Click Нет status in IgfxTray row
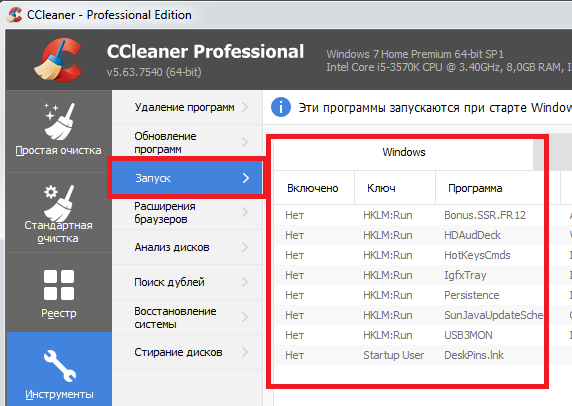Image resolution: width=572 pixels, height=406 pixels. pos(294,275)
